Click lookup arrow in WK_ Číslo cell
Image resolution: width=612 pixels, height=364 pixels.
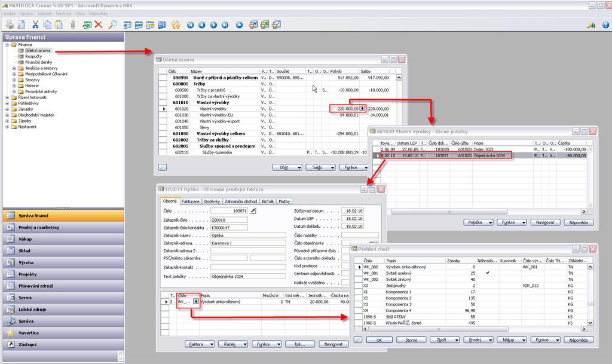196,302
